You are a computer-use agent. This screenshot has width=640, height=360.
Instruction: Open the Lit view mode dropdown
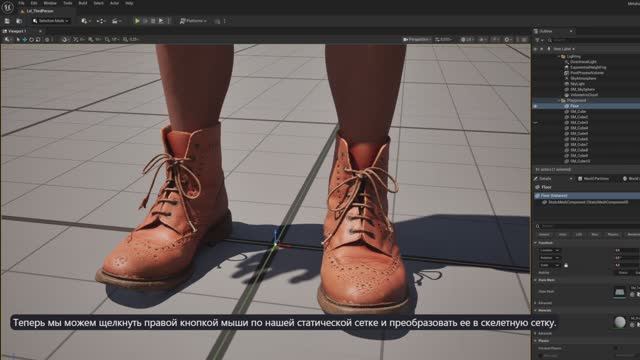(467, 40)
